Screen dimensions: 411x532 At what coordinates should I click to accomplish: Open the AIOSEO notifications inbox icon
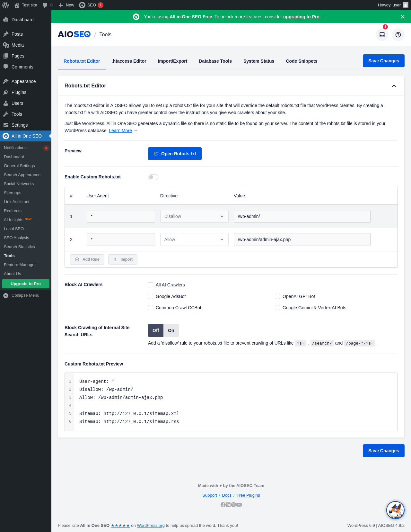coord(382,35)
